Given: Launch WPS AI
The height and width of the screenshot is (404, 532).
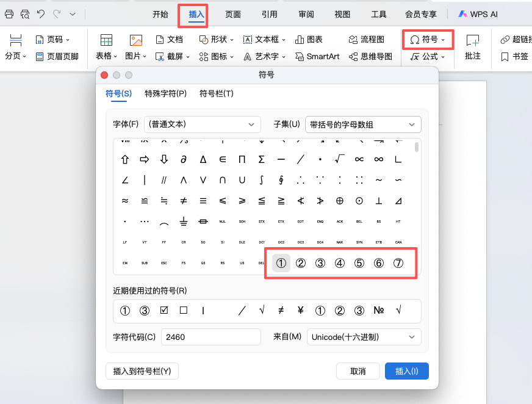Looking at the screenshot, I should [478, 14].
